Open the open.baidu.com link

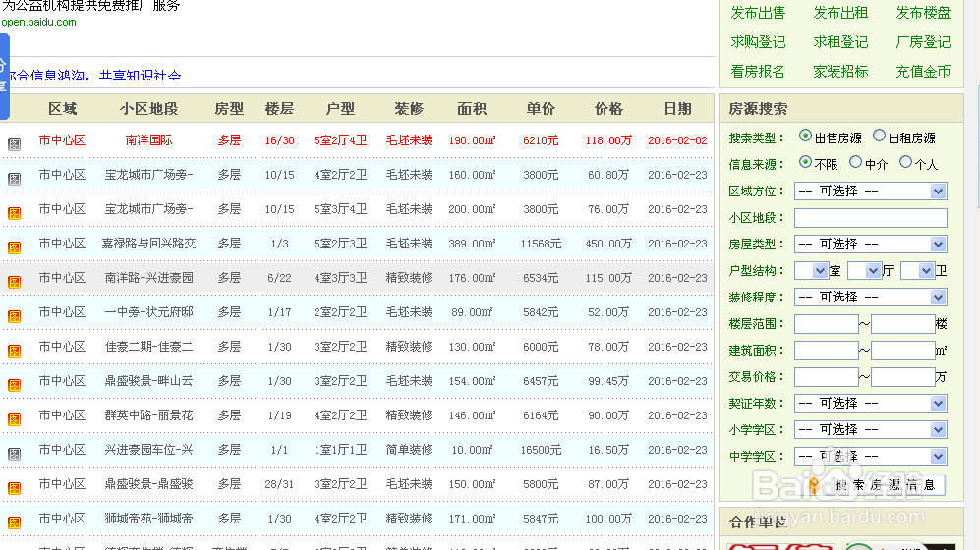click(x=38, y=22)
